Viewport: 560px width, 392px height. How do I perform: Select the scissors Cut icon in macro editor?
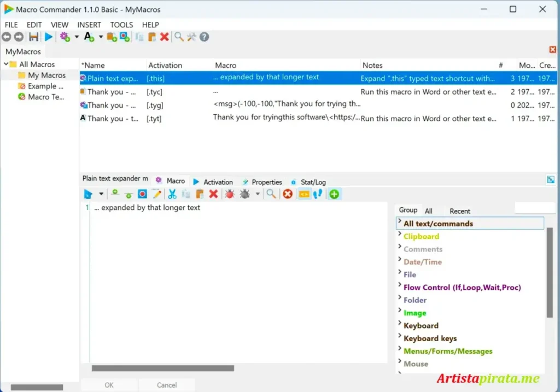(x=173, y=194)
